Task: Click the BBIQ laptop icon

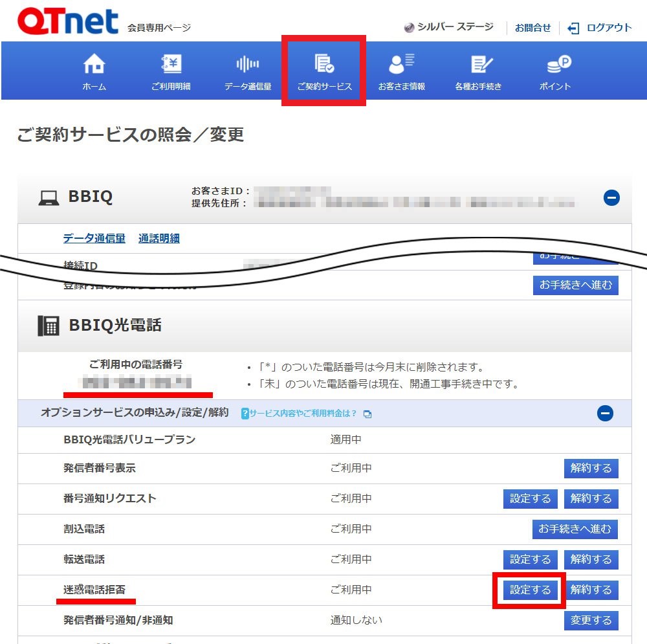Action: tap(49, 198)
